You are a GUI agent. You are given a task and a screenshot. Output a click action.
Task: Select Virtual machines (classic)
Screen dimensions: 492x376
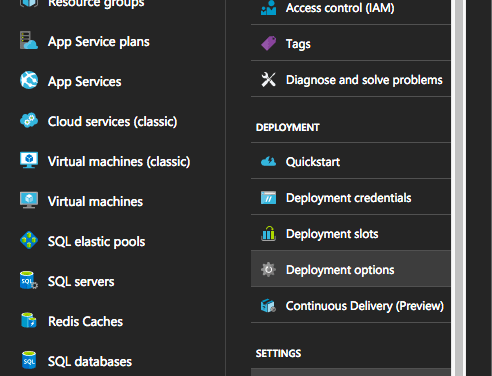click(119, 162)
